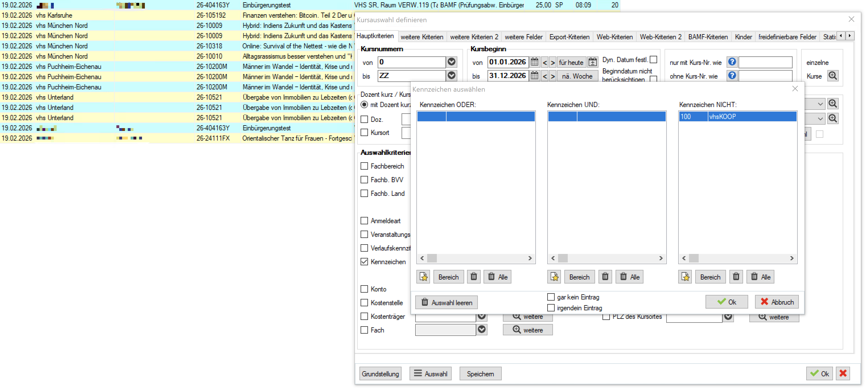
Task: Click red X cancel icon at dialog bottom
Action: [x=843, y=373]
